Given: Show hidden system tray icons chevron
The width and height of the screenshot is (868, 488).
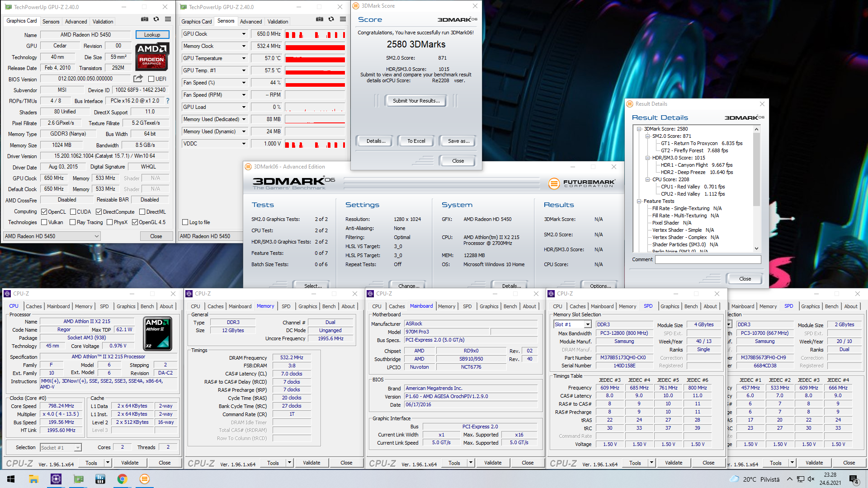Looking at the screenshot, I should 789,479.
